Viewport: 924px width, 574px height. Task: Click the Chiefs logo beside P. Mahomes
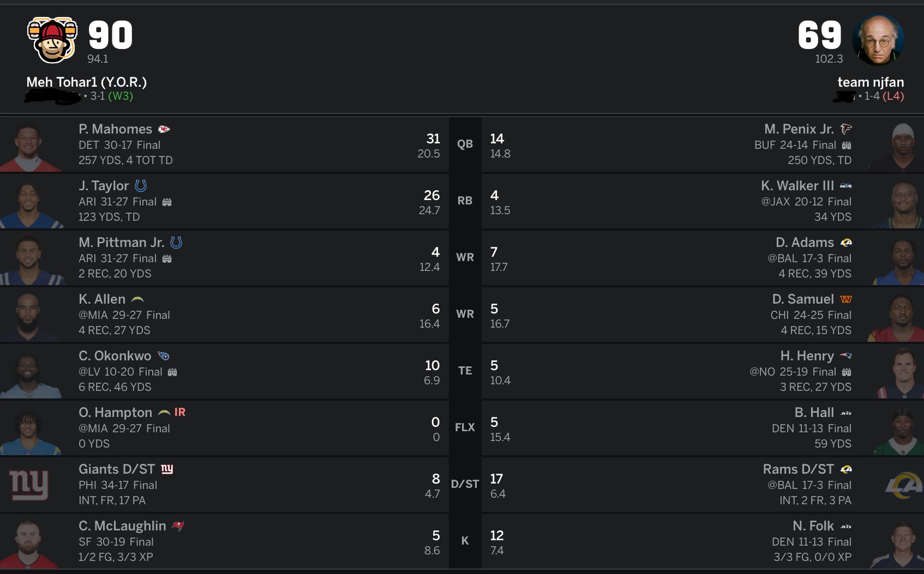(164, 129)
